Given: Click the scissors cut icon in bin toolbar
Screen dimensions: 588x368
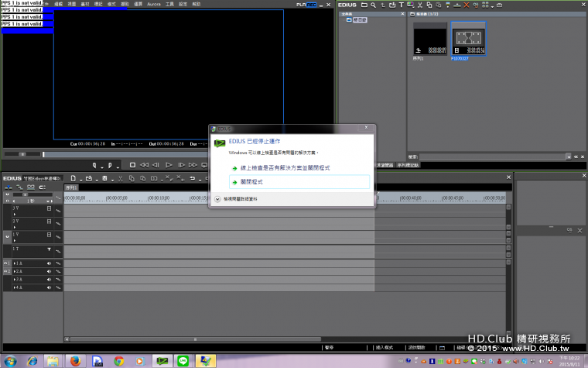Looking at the screenshot, I should pos(420,5).
